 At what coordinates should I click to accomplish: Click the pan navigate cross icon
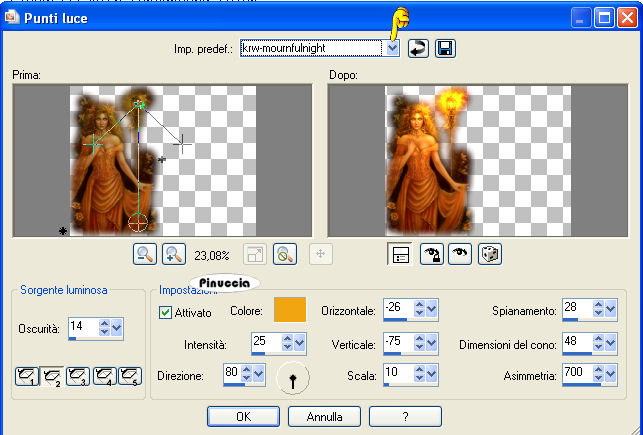321,254
